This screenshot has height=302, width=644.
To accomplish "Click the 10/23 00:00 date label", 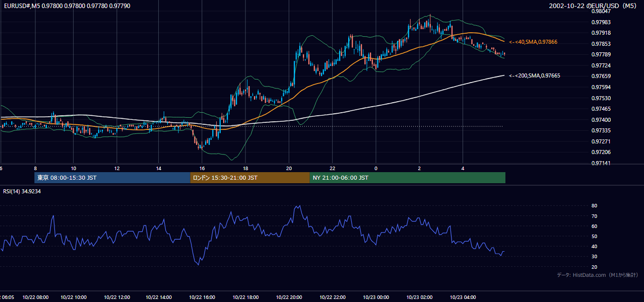I will coord(376,297).
